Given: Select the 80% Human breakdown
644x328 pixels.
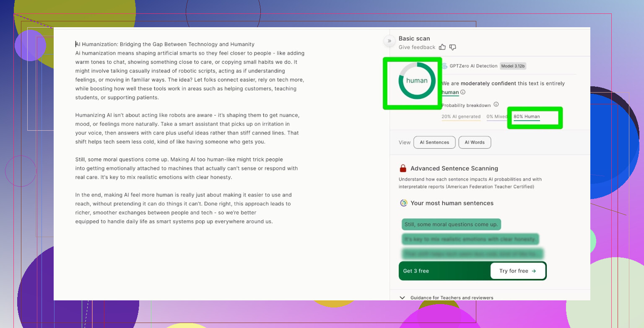Looking at the screenshot, I should coord(527,117).
